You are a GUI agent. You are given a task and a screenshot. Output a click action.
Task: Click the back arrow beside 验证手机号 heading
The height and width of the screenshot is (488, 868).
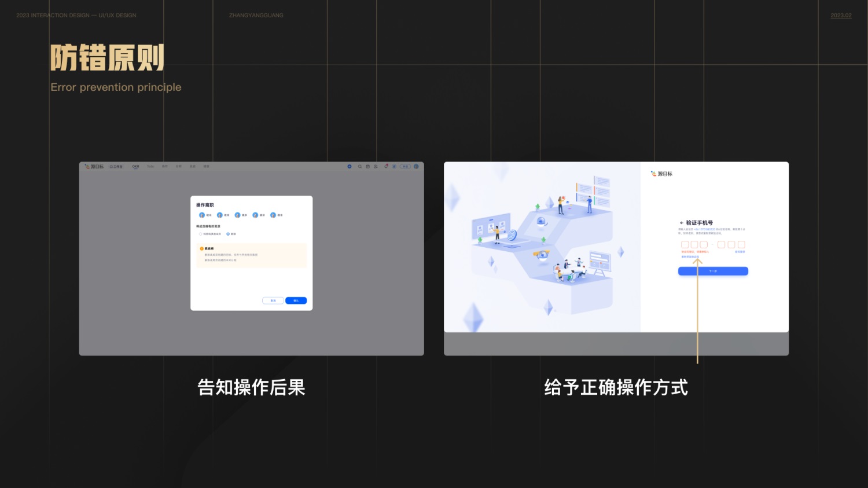click(682, 222)
